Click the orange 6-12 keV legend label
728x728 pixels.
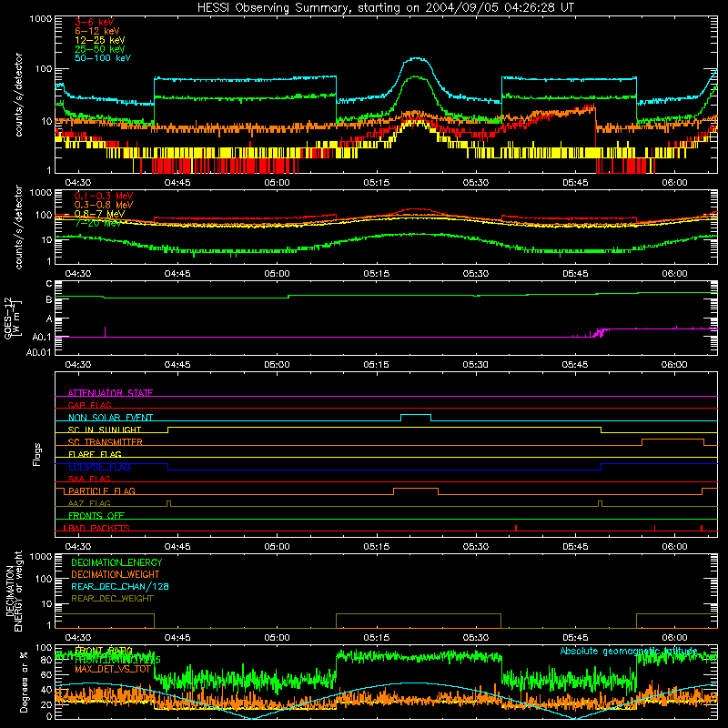point(96,31)
